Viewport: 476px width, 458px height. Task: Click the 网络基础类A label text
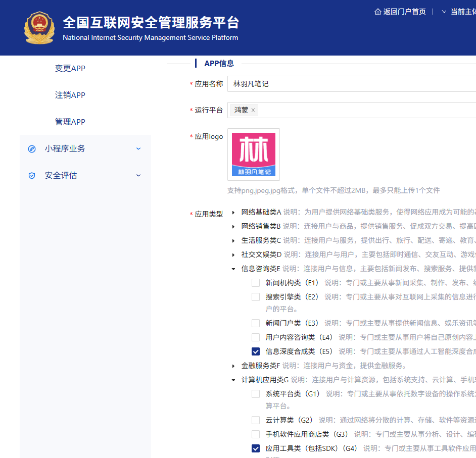[261, 212]
